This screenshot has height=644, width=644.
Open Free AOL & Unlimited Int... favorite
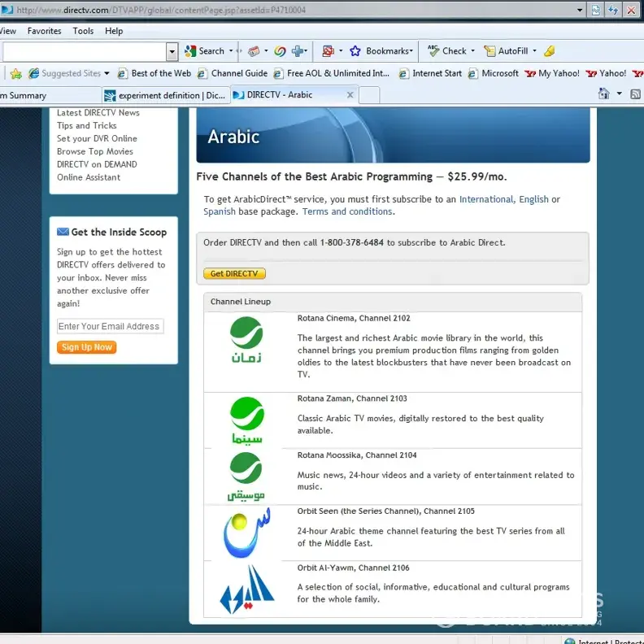point(332,73)
